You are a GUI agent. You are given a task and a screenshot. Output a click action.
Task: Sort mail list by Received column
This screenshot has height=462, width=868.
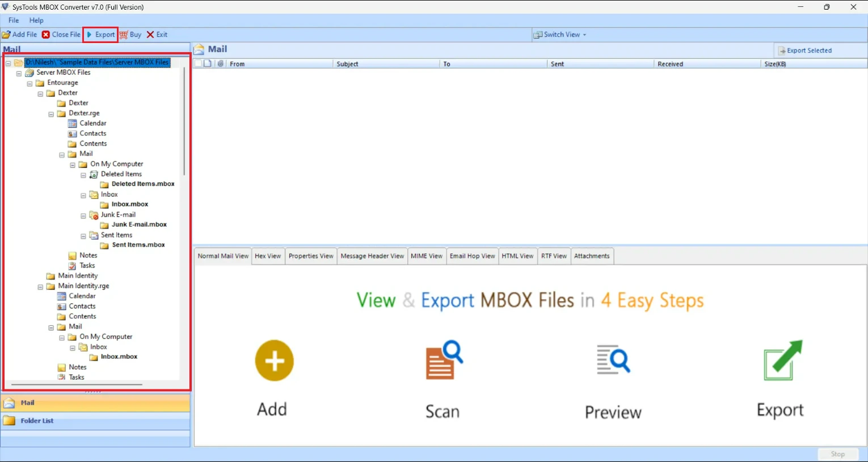coord(707,64)
